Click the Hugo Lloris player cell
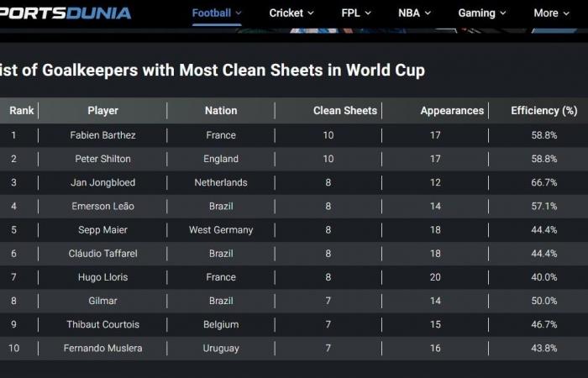Screen dimensions: 588x378 click(103, 277)
